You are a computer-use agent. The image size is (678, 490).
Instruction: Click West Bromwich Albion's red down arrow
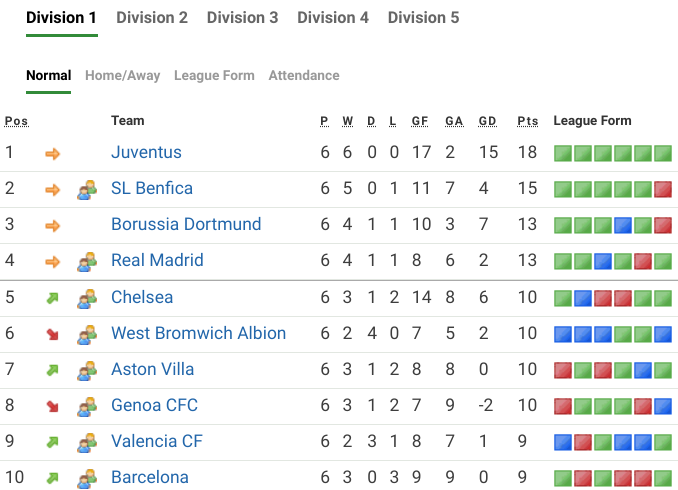(52, 333)
